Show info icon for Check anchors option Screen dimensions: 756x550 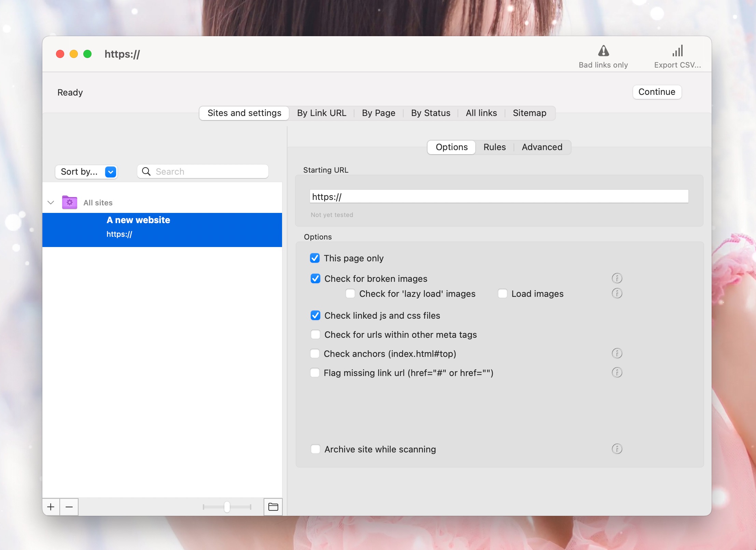(x=617, y=353)
